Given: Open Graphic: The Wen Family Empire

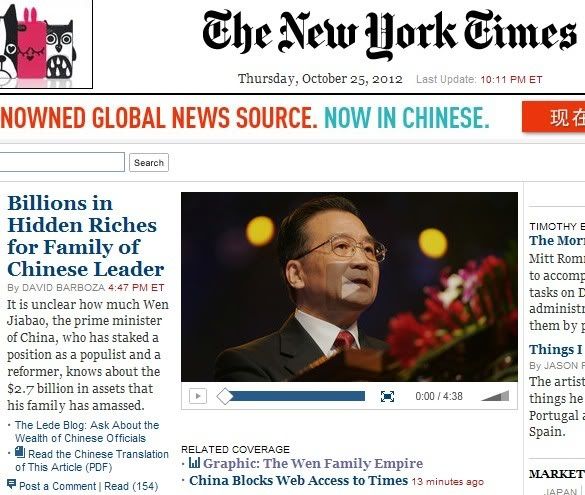Looking at the screenshot, I should tap(313, 463).
